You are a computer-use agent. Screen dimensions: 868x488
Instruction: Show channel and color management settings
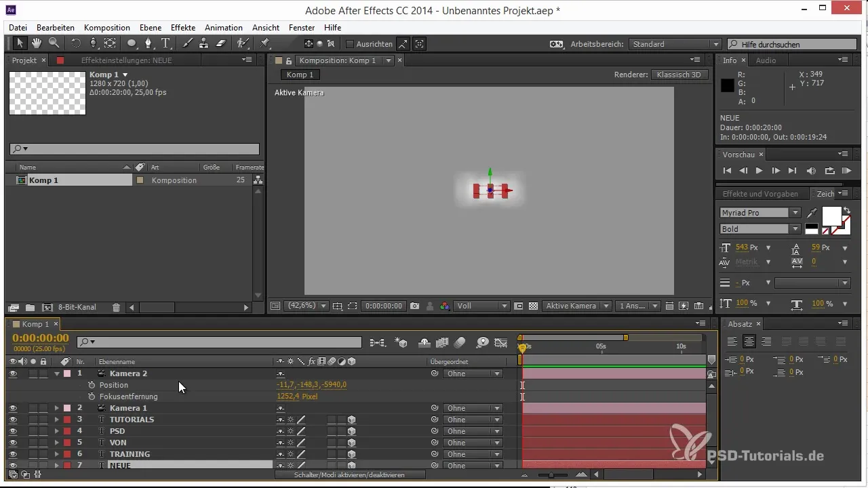pos(445,306)
